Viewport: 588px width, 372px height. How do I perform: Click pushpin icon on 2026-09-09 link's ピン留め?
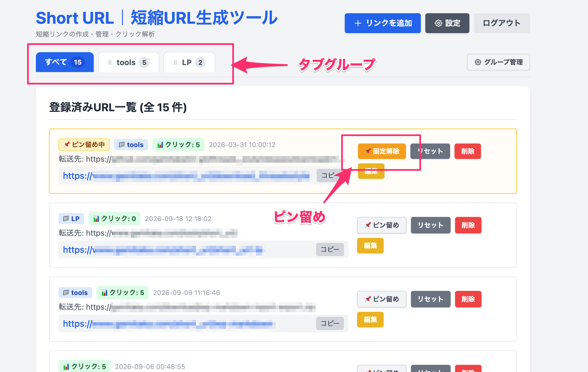pyautogui.click(x=368, y=299)
